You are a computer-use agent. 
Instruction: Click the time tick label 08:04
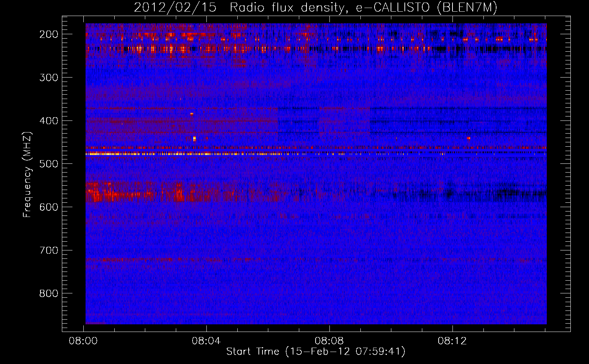pyautogui.click(x=206, y=341)
